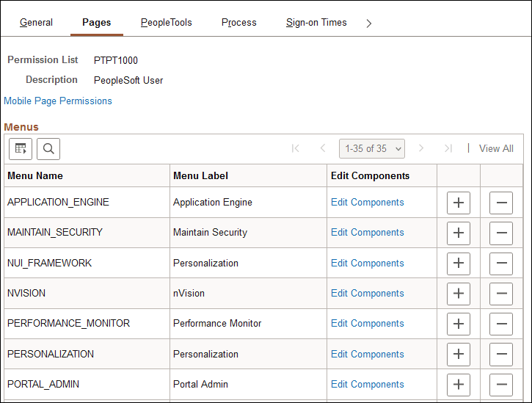The width and height of the screenshot is (532, 403).
Task: Open the 1-35 of 35 rows dropdown
Action: [372, 148]
